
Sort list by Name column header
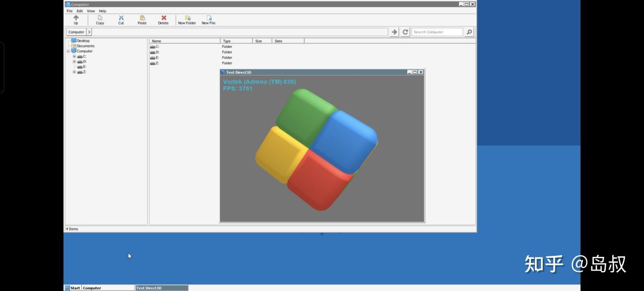point(184,41)
